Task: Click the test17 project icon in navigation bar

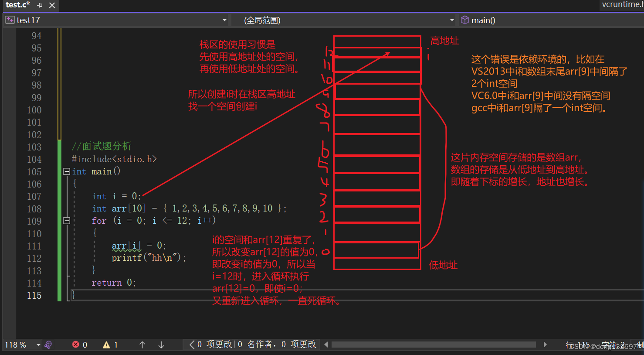Action: (x=10, y=20)
